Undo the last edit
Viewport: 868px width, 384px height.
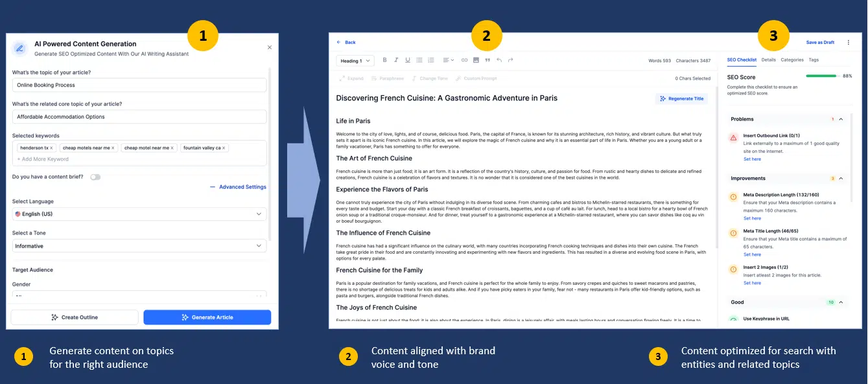(499, 60)
